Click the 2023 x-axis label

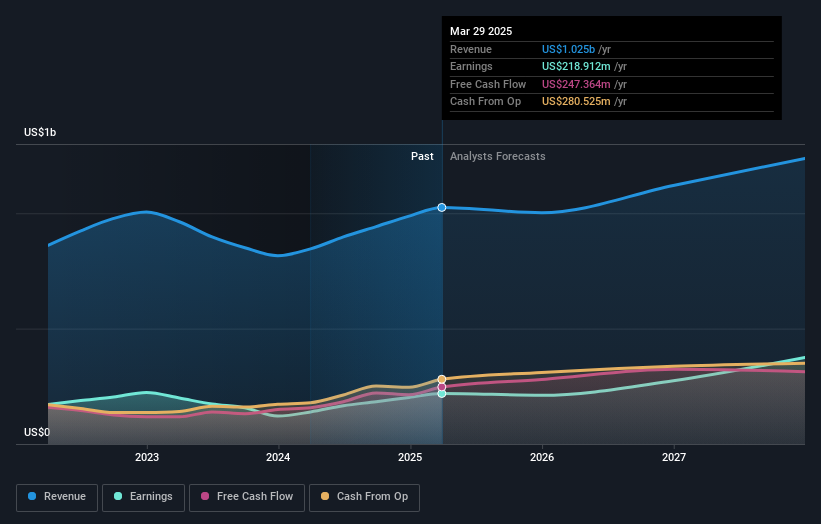click(147, 457)
